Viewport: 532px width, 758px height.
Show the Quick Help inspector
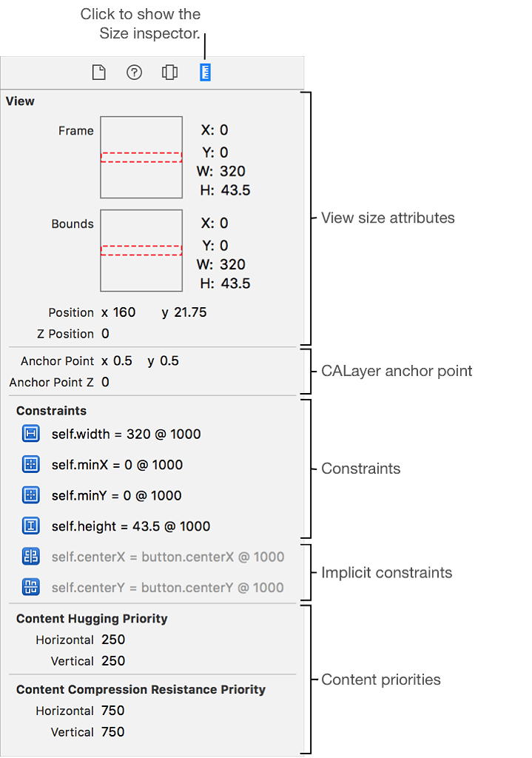134,73
